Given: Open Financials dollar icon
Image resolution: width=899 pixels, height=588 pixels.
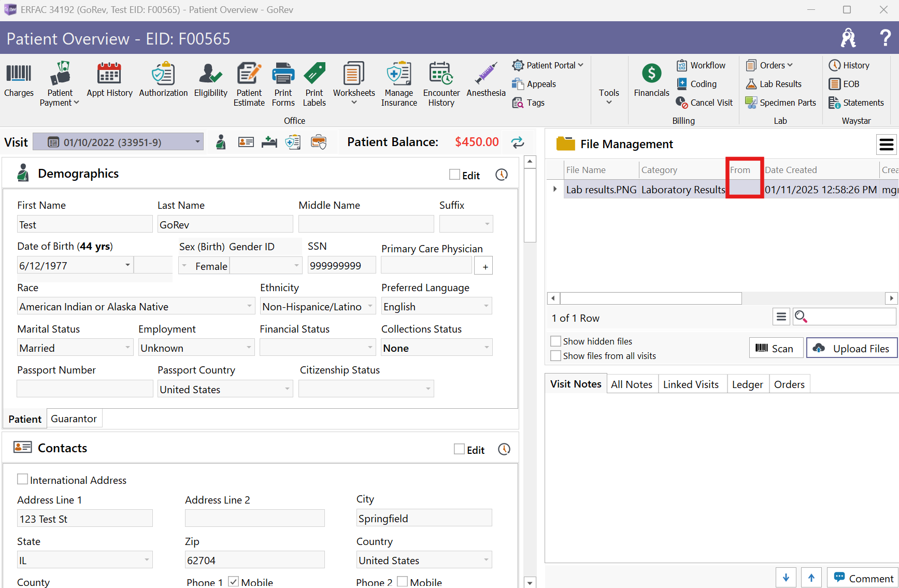Looking at the screenshot, I should click(651, 80).
